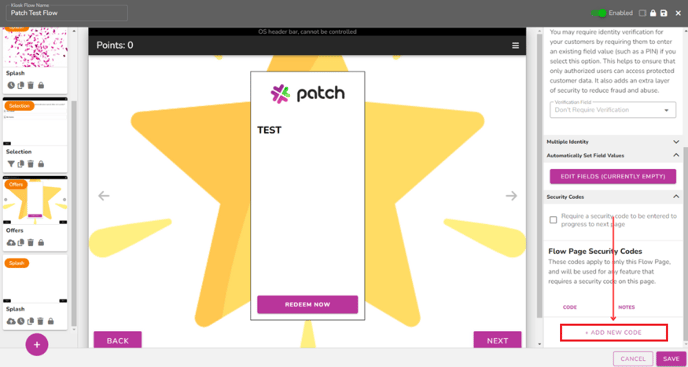Click the patch logo in offer card
This screenshot has width=688, height=367.
click(x=308, y=94)
